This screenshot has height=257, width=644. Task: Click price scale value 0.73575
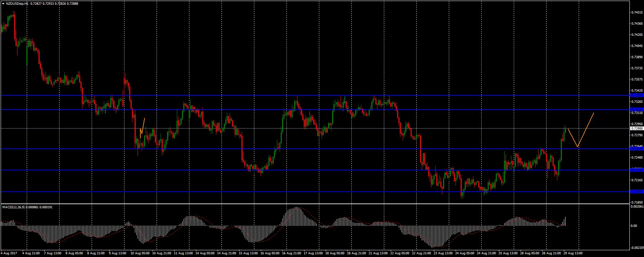click(x=637, y=79)
